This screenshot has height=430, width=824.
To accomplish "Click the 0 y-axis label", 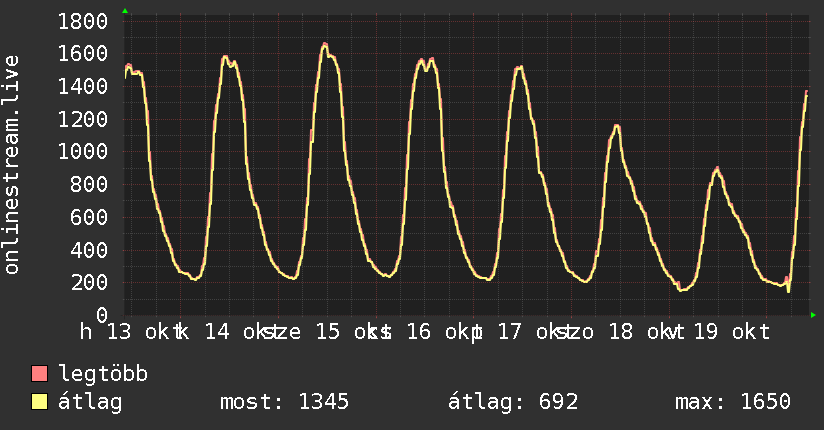I will (x=102, y=315).
